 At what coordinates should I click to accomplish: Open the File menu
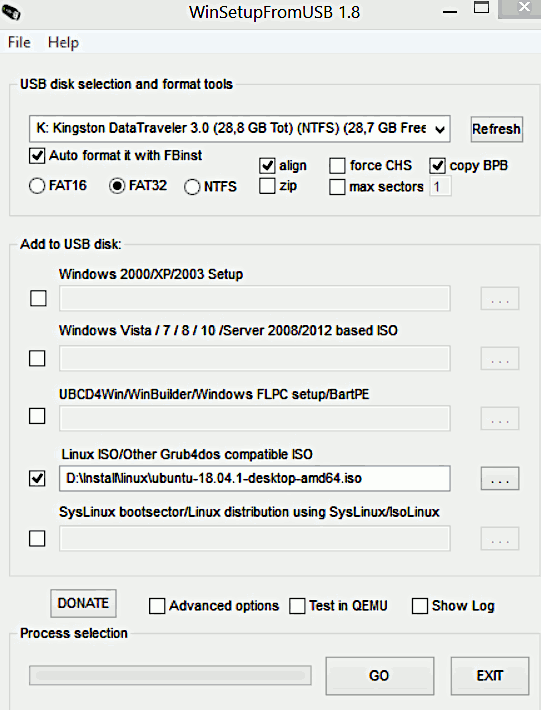19,43
